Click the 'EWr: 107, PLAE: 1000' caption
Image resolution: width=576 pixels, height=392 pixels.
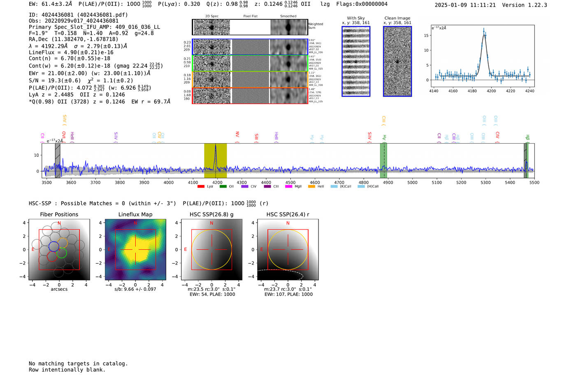(x=288, y=294)
